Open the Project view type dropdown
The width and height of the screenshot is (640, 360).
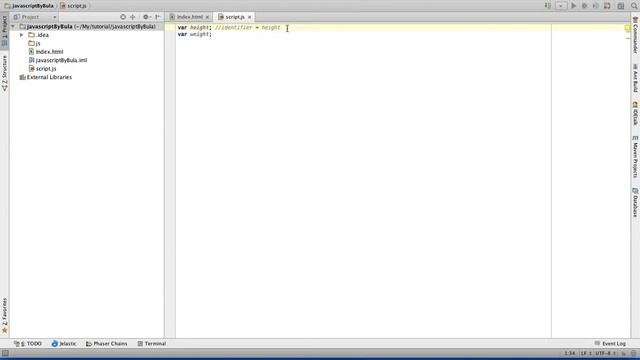click(x=35, y=17)
